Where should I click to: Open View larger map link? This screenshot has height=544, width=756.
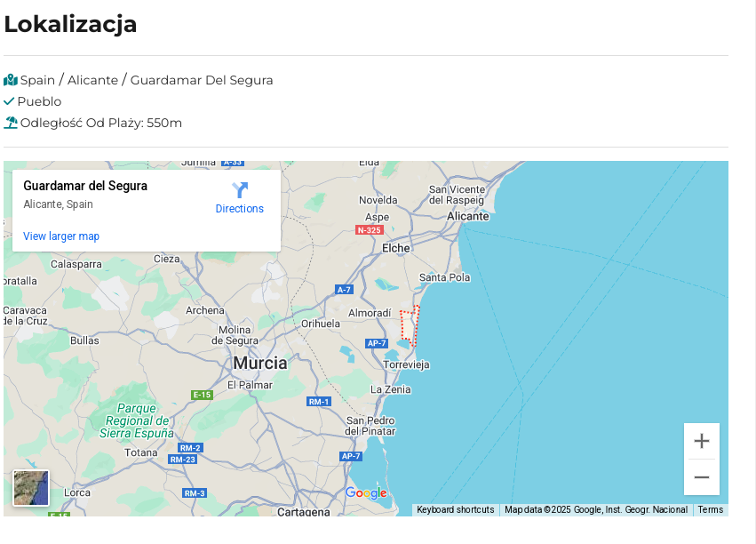(61, 236)
